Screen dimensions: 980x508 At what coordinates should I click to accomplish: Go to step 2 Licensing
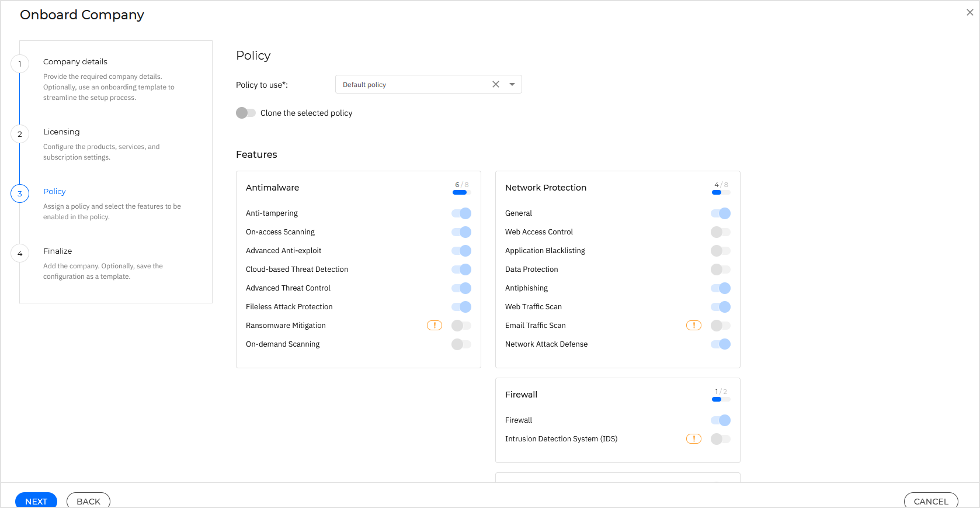[61, 132]
